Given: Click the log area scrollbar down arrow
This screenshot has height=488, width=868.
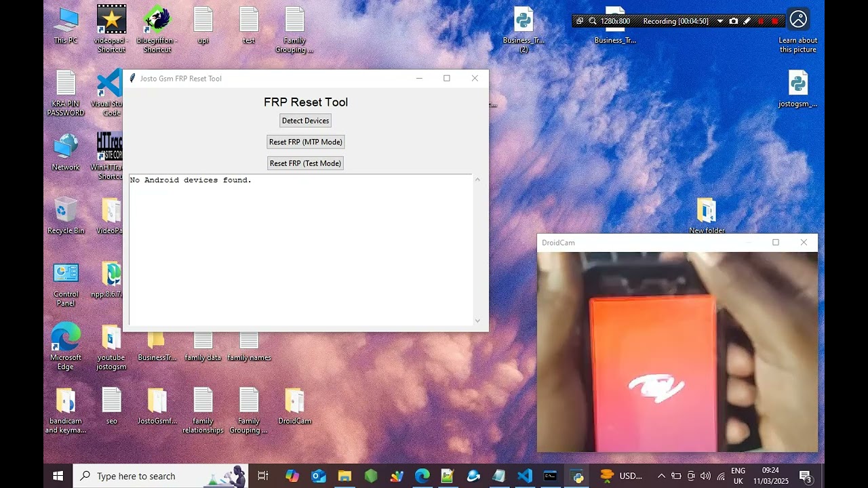Looking at the screenshot, I should tap(477, 321).
